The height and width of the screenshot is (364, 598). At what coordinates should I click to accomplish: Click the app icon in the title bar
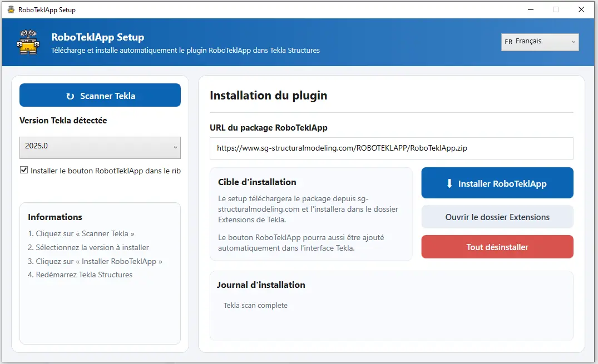coord(11,9)
